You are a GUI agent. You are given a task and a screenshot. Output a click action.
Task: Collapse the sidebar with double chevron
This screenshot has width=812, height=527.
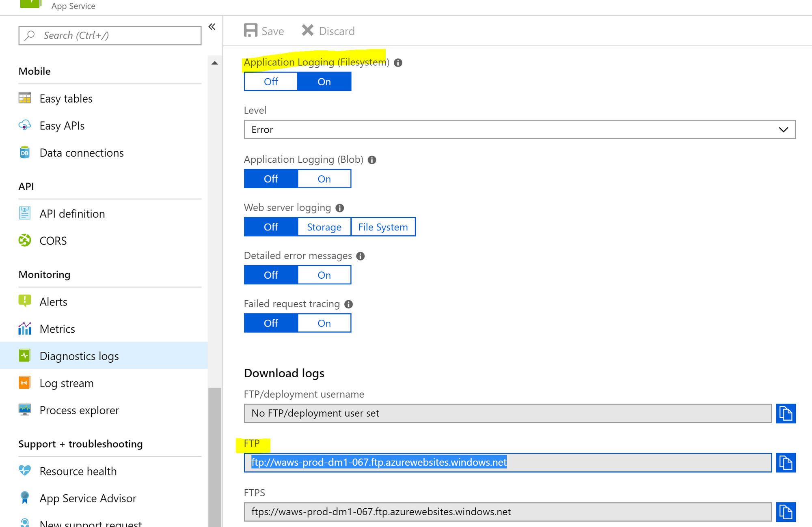click(x=212, y=27)
